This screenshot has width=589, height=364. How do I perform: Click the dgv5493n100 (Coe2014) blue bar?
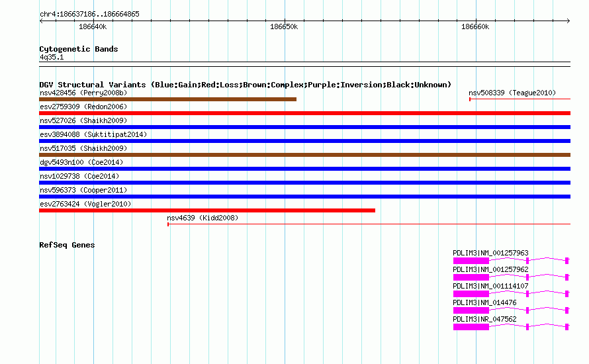[304, 169]
